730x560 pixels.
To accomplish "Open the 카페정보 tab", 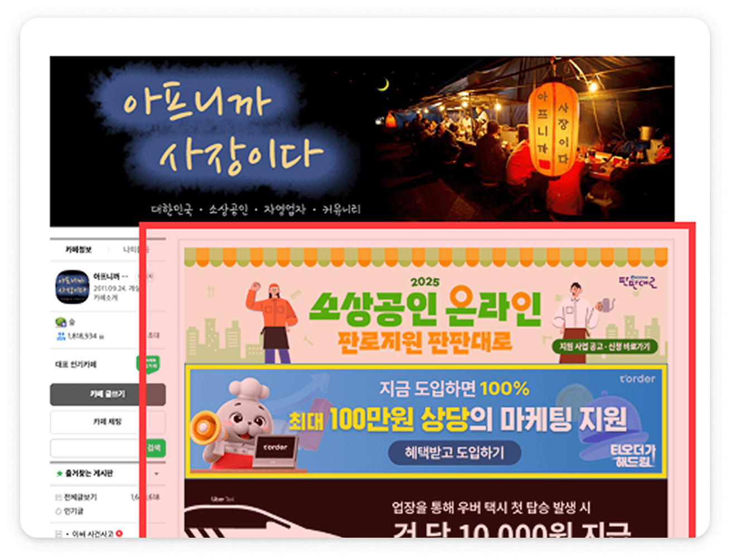I will pos(78,249).
